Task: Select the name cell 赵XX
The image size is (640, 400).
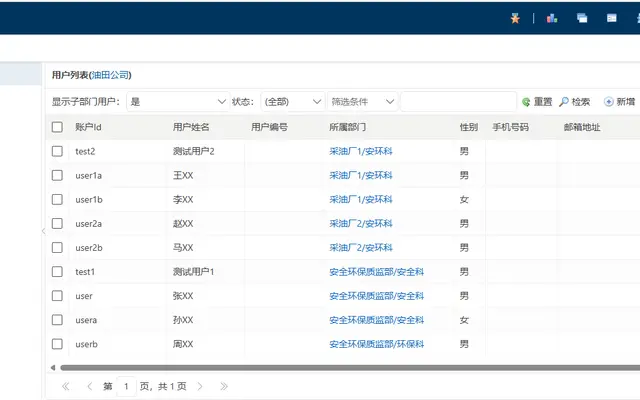Action: (183, 224)
